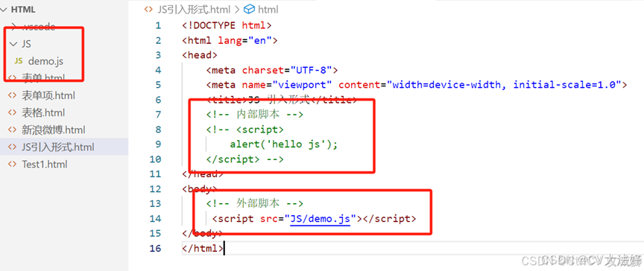Viewport: 644px width, 271px height.
Task: Click the breadcrumb file type icon
Action: [x=148, y=9]
